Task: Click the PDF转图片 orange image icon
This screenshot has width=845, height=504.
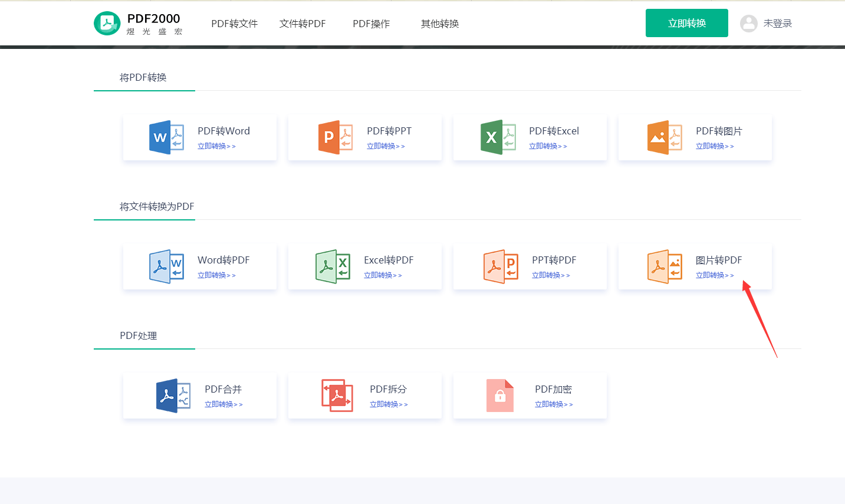Action: pyautogui.click(x=665, y=137)
